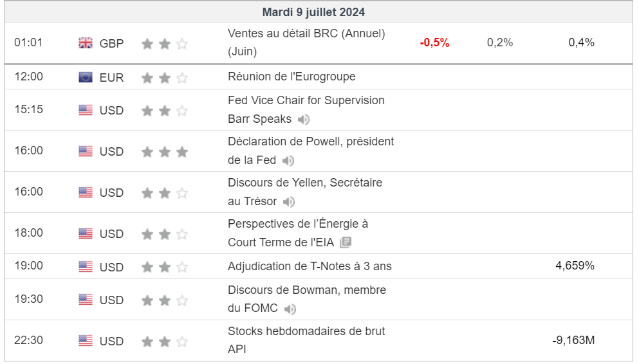
Task: Click the 4,659% previous value
Action: (x=575, y=266)
